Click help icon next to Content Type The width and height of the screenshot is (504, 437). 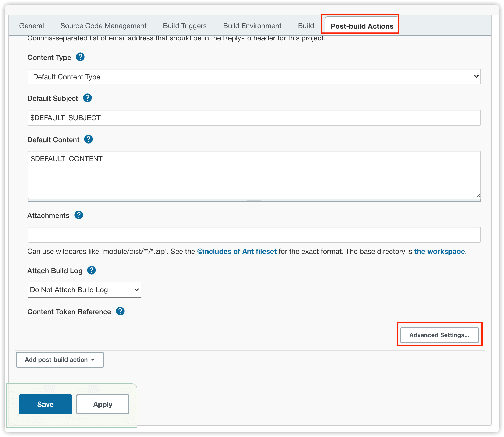[x=81, y=57]
